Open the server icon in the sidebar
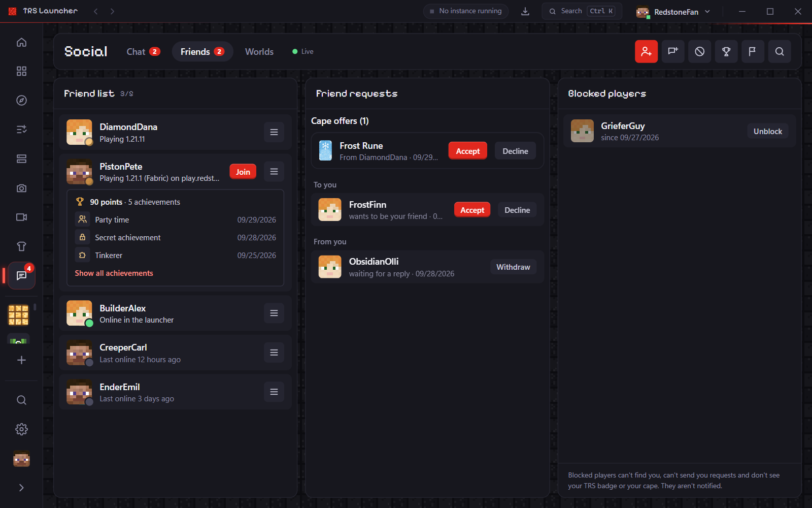 pos(21,159)
